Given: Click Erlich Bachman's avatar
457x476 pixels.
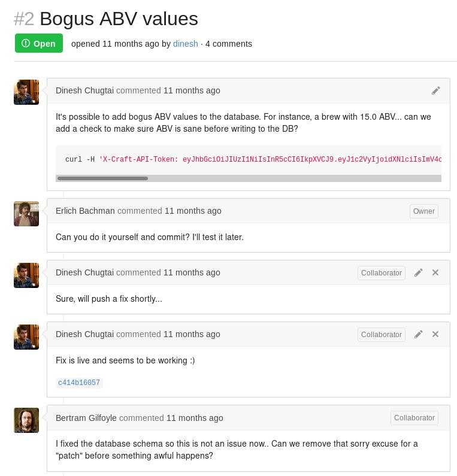Looking at the screenshot, I should tap(26, 214).
